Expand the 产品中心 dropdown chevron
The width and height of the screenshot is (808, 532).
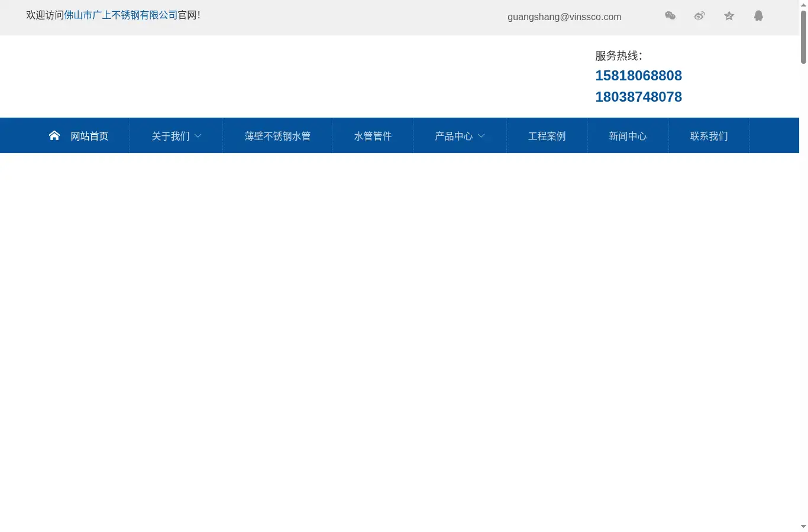click(481, 136)
